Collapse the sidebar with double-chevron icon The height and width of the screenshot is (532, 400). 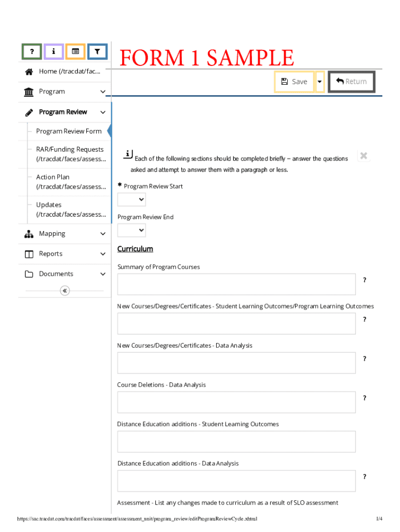65,291
